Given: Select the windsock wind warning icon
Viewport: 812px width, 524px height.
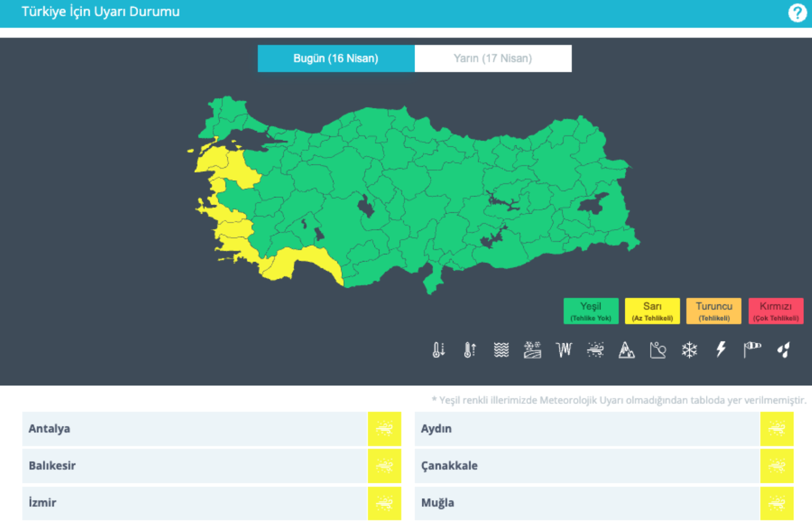Looking at the screenshot, I should [752, 350].
